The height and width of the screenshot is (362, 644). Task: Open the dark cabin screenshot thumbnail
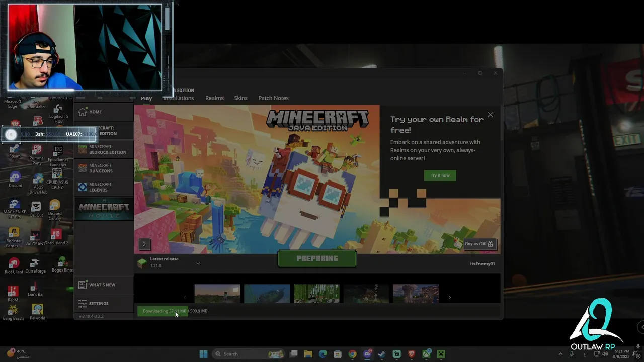click(366, 294)
